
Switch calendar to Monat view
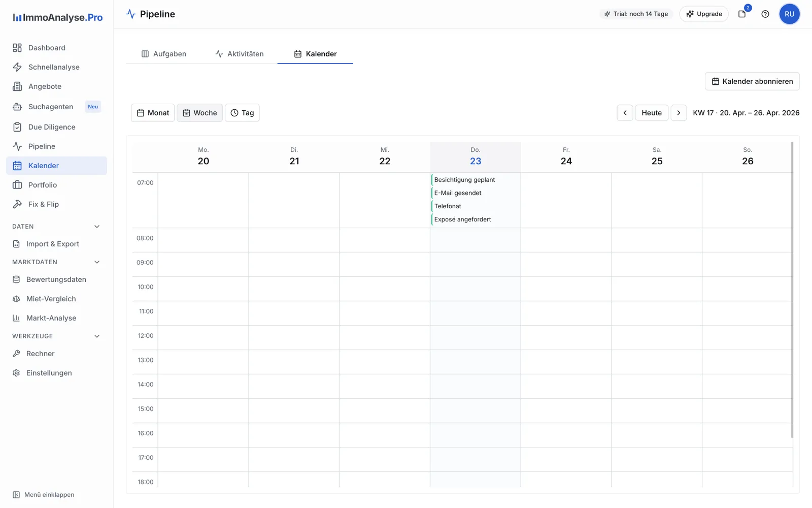click(x=153, y=113)
